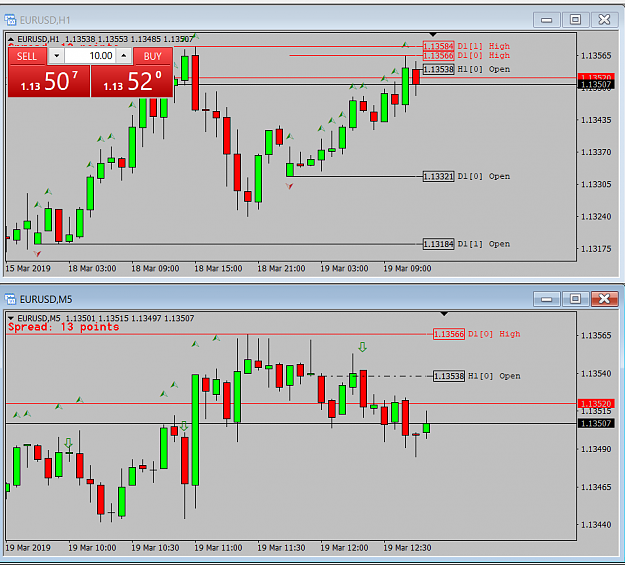Click the black 1.13507 bid price tag in the H1 chart
This screenshot has height=565, width=625.
tap(596, 85)
